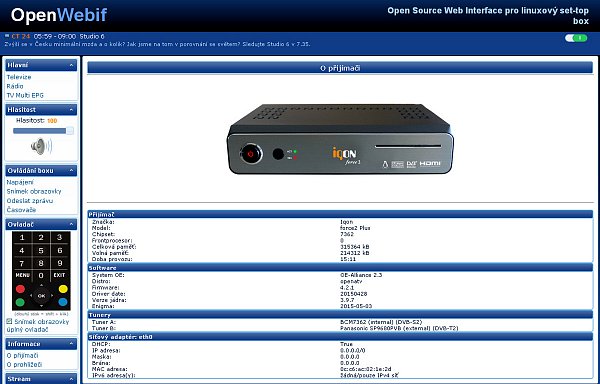This screenshot has width=600, height=384.
Task: Collapse the Ovládání boxu panel
Action: (x=72, y=171)
